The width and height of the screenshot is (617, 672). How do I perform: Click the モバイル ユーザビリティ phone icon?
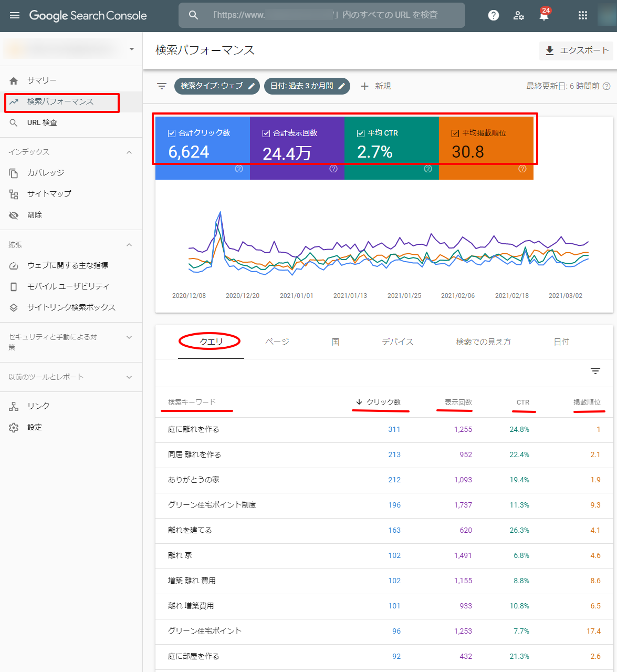14,286
